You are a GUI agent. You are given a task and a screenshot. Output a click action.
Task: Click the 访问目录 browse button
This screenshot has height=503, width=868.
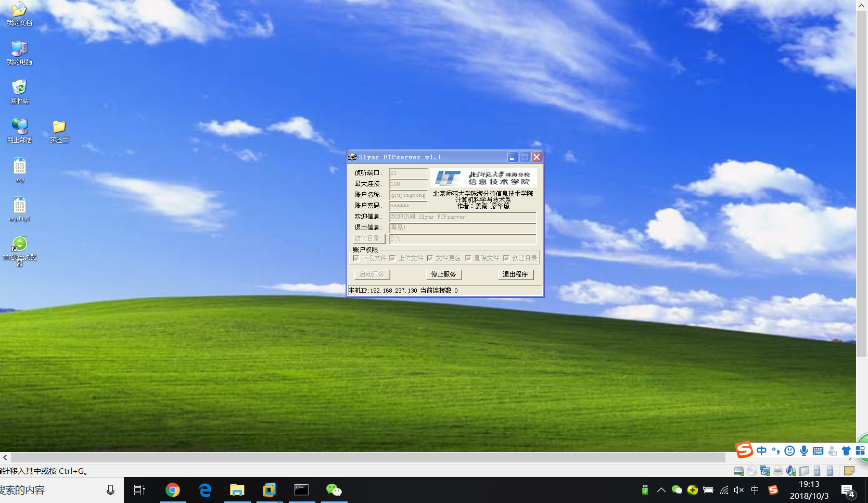tap(369, 238)
